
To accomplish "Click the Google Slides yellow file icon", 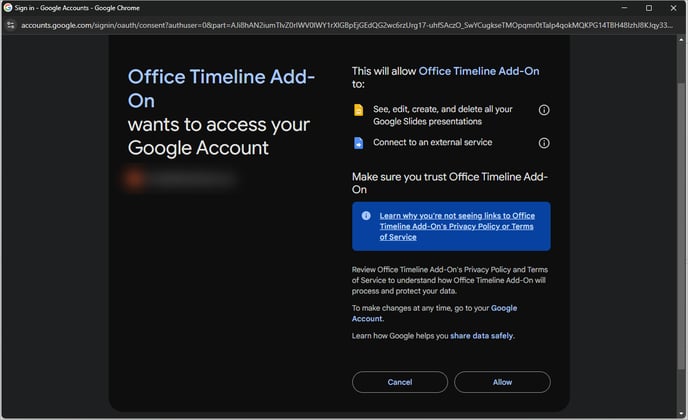I will tap(358, 110).
